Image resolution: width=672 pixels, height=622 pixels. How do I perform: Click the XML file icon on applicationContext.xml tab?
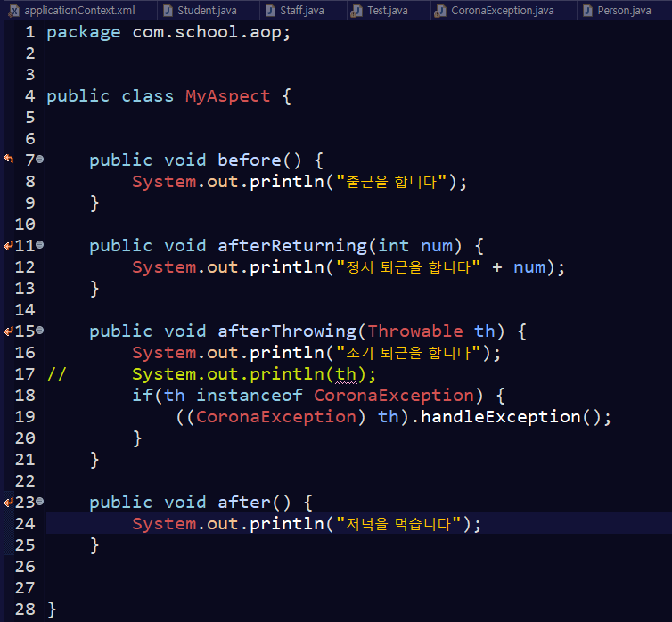pos(14,11)
